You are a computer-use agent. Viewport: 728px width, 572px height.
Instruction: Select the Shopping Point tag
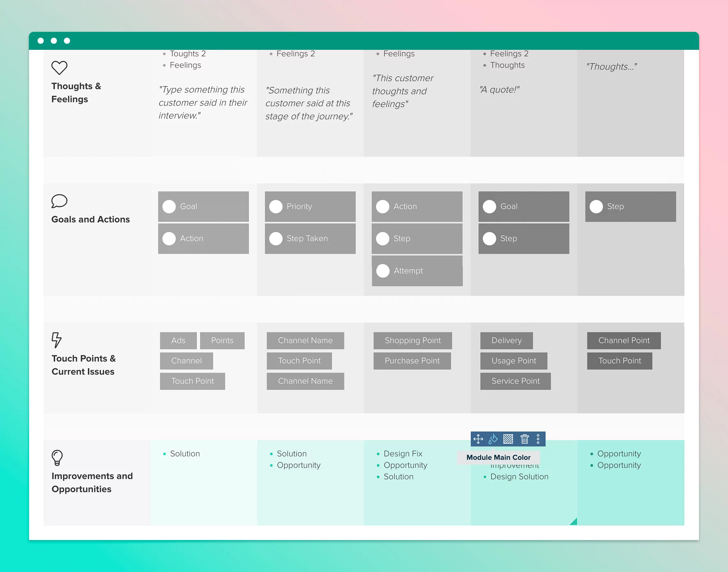coord(413,340)
